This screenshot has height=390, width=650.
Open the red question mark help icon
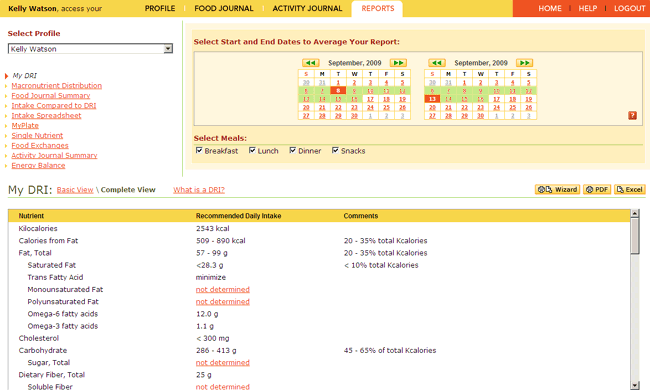click(x=632, y=115)
